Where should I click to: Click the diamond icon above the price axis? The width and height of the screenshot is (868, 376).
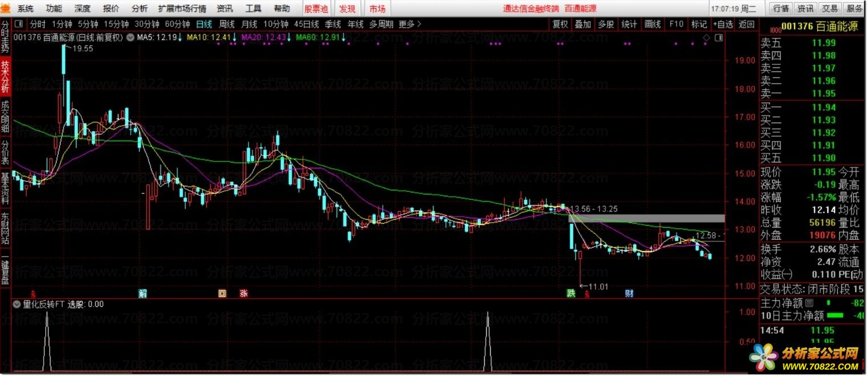tap(707, 38)
